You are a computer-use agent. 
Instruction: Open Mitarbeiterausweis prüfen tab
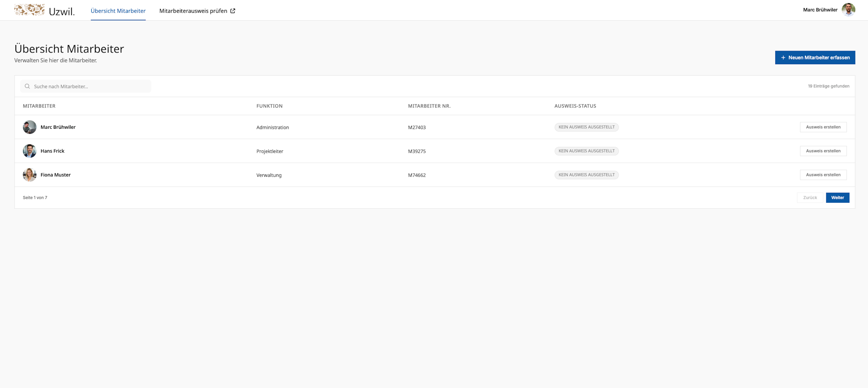tap(197, 11)
